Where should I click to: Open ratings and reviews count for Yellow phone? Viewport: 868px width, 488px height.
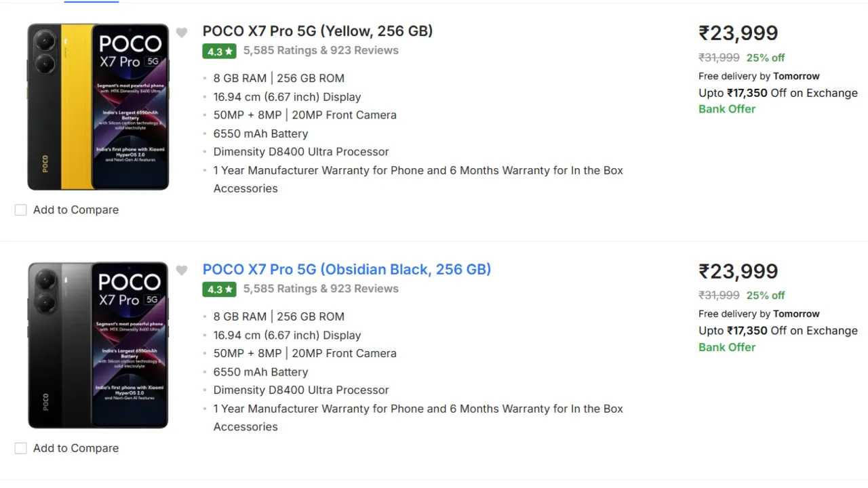(x=321, y=50)
